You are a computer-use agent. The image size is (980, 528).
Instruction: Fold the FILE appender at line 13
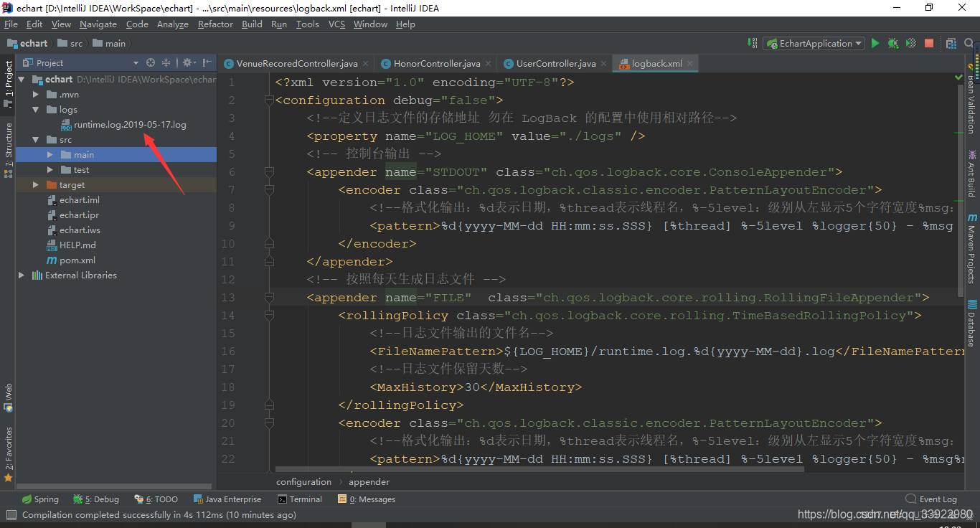(x=269, y=298)
